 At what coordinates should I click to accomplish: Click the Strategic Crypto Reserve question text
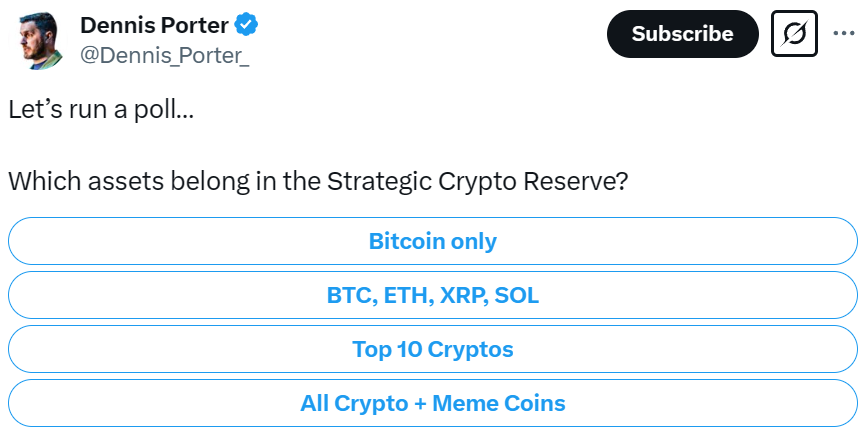point(318,181)
